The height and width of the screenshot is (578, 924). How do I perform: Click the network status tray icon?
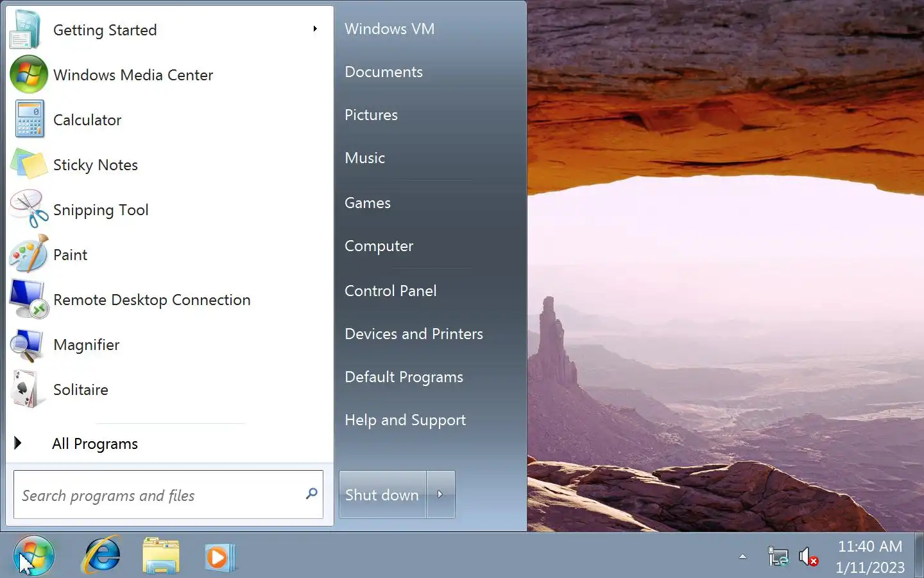point(778,556)
